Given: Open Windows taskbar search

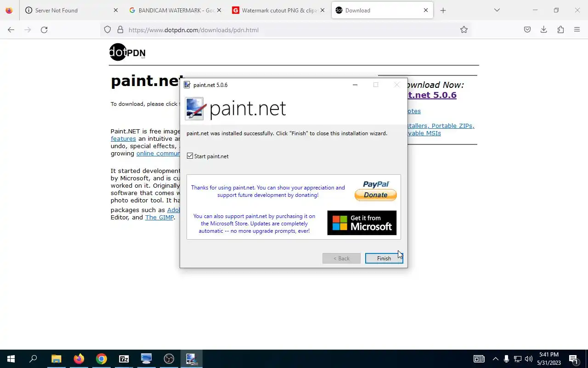Looking at the screenshot, I should pyautogui.click(x=33, y=359).
